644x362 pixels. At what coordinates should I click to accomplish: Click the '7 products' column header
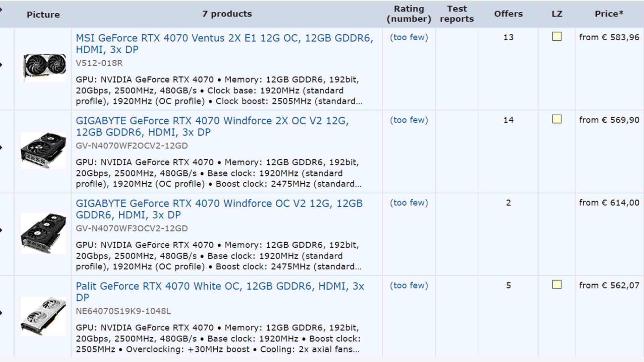click(x=227, y=14)
